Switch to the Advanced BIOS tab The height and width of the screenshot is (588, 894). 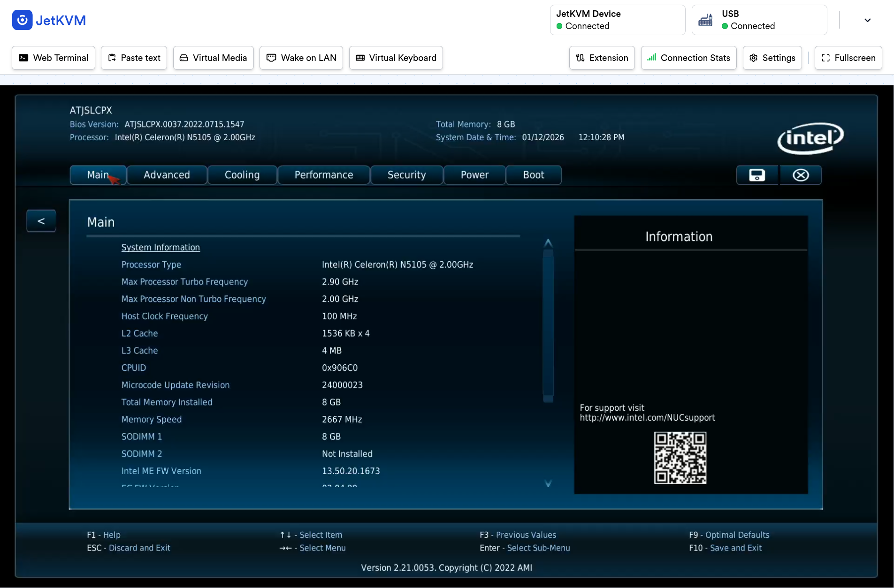pos(167,175)
